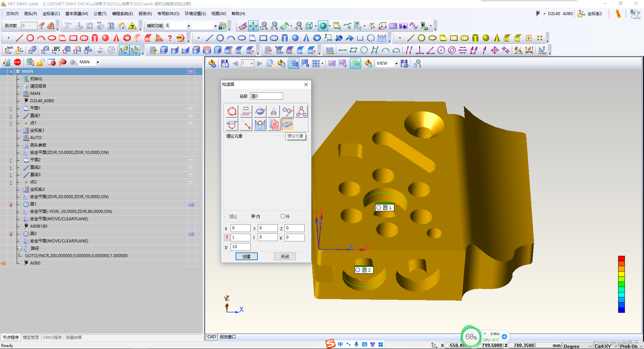Viewport: 644px width, 349px height.
Task: Open the 文件(F) menu
Action: [x=12, y=14]
